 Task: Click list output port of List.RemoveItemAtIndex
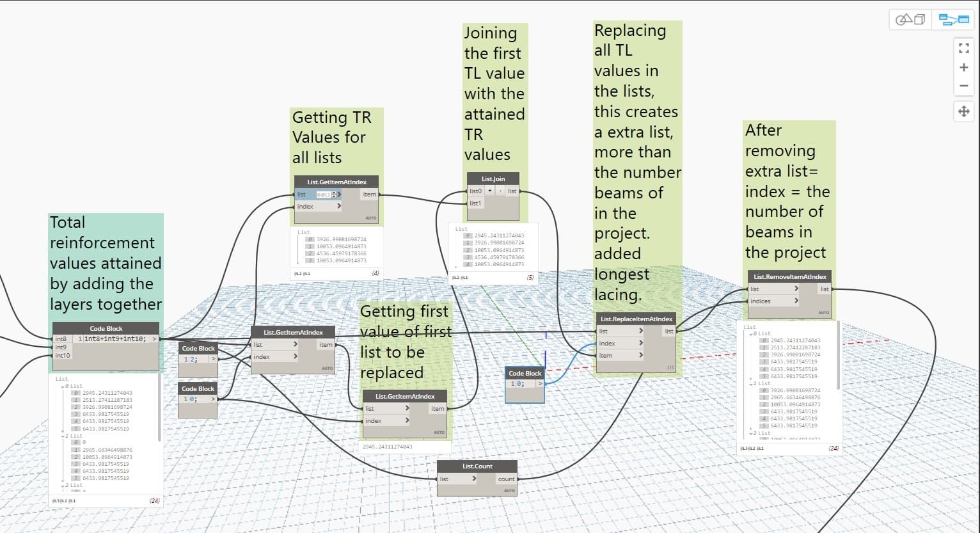(x=825, y=289)
